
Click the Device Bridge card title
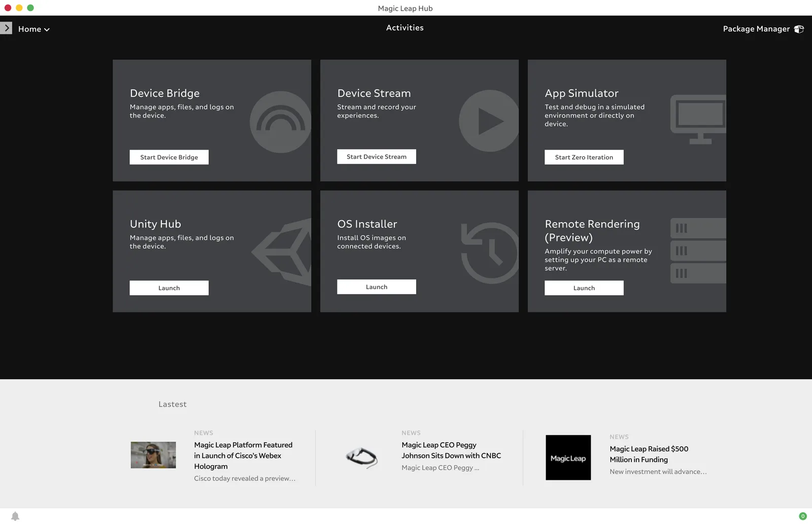coord(165,93)
